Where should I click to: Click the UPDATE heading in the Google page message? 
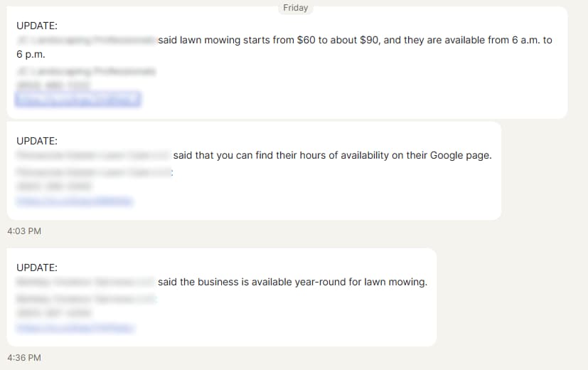pos(37,141)
